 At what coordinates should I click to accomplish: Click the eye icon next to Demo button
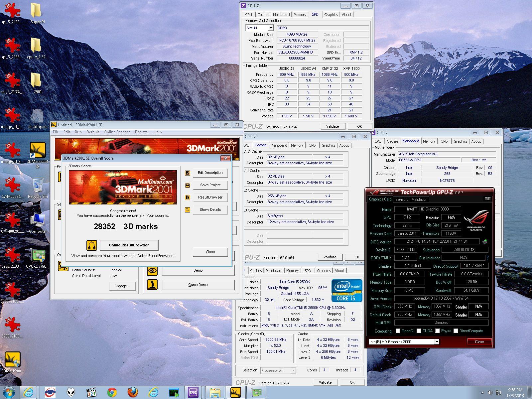click(152, 270)
